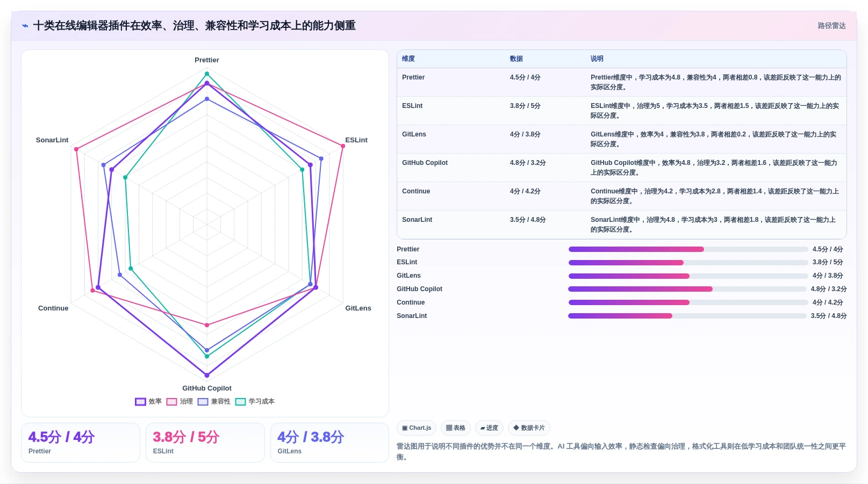Click the Prettier progress bar
Screen dimensions: 868x484
[x=688, y=249]
